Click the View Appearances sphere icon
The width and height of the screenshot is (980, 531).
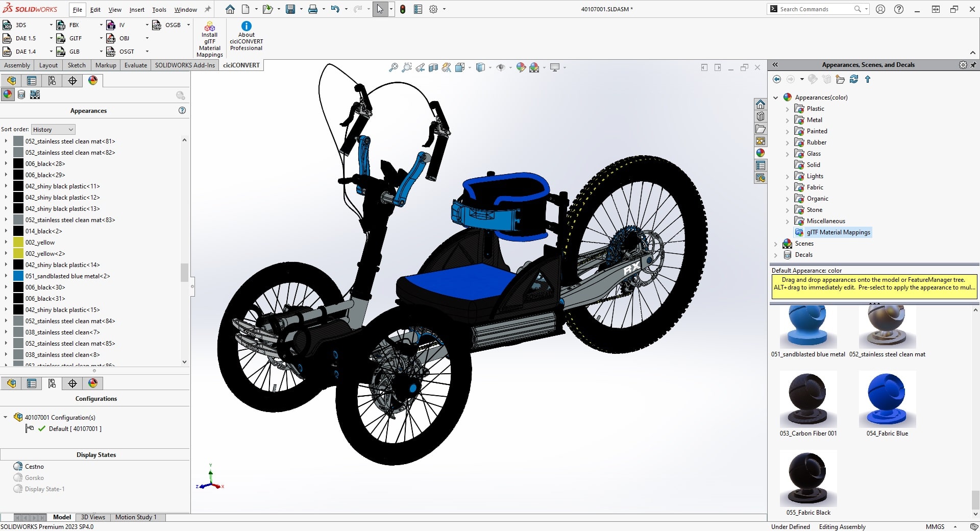[8, 94]
